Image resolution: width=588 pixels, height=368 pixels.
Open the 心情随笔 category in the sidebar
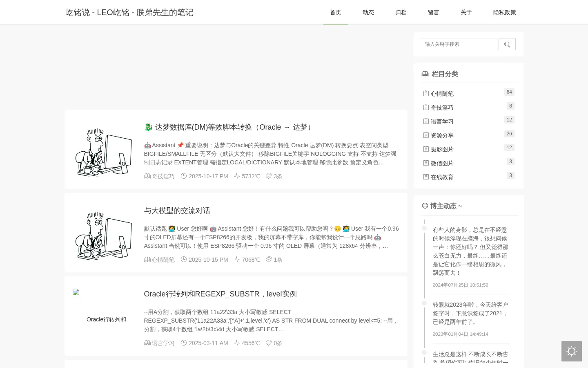(x=442, y=94)
